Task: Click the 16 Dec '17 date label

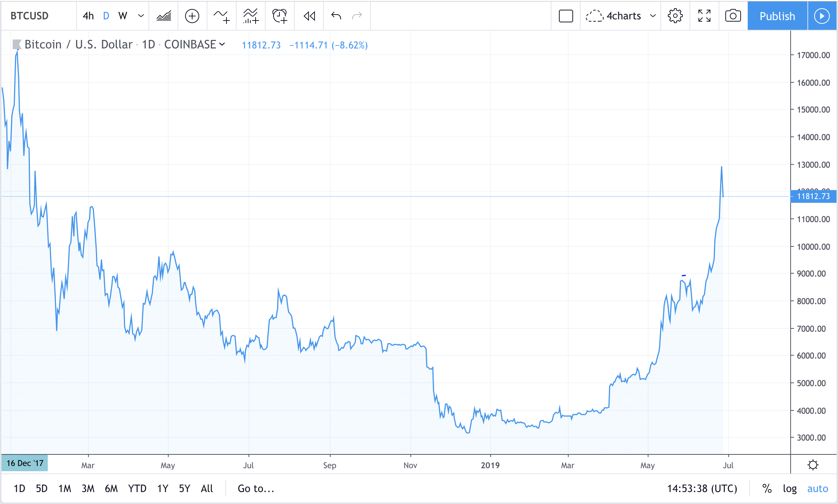Action: tap(25, 463)
